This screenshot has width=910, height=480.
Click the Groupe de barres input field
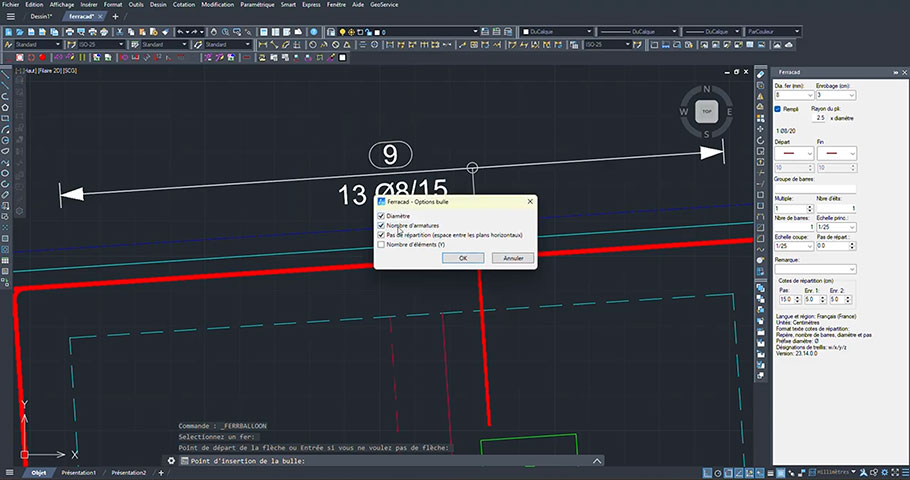(815, 189)
